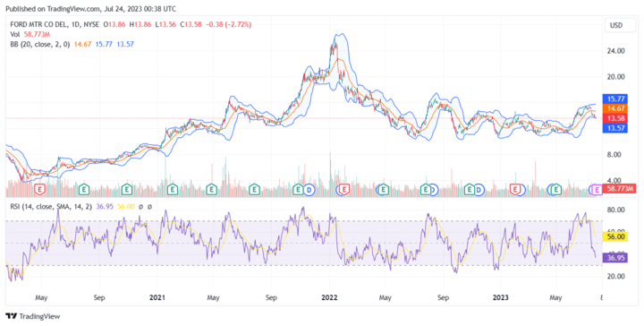Click the BB (20, close, 2, 0) legend title
The width and height of the screenshot is (644, 326).
pyautogui.click(x=40, y=44)
